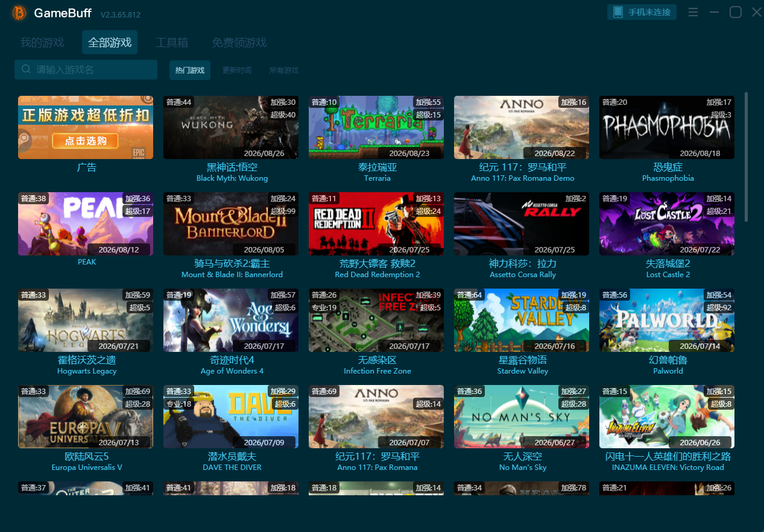The width and height of the screenshot is (764, 532).
Task: Select the 全部游戏 tab
Action: (x=110, y=43)
